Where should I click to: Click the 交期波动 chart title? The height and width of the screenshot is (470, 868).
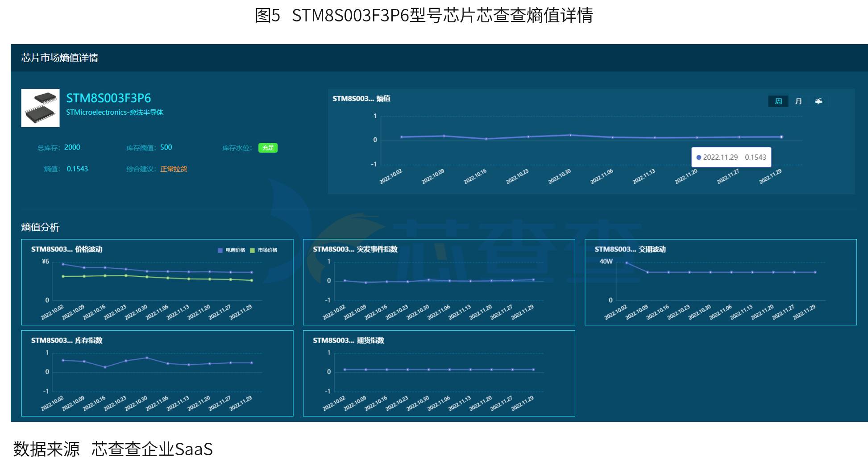tap(630, 249)
